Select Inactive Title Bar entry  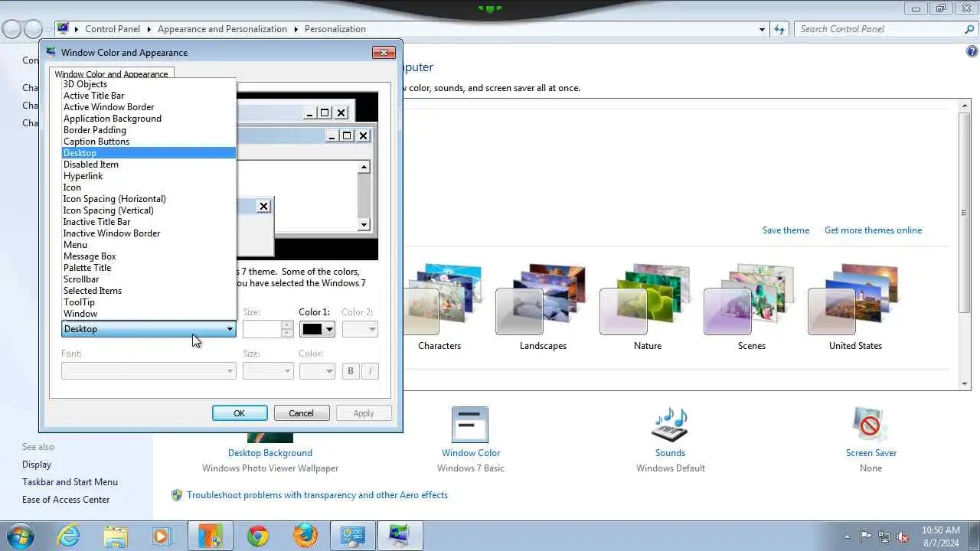pos(149,222)
